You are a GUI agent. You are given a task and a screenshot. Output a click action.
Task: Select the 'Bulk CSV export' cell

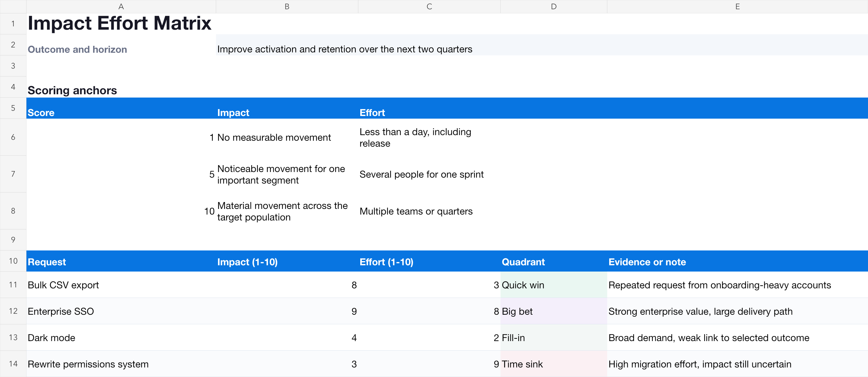[x=121, y=285]
